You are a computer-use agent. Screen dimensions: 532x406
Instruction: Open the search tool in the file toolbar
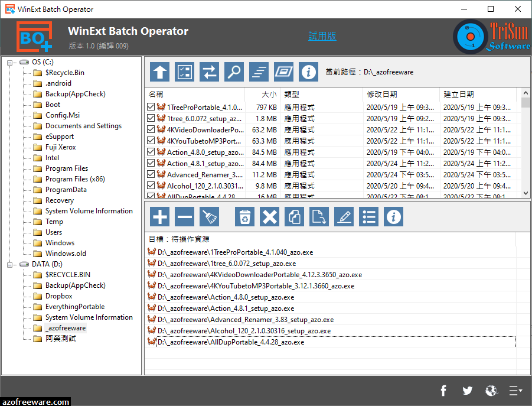coord(234,72)
